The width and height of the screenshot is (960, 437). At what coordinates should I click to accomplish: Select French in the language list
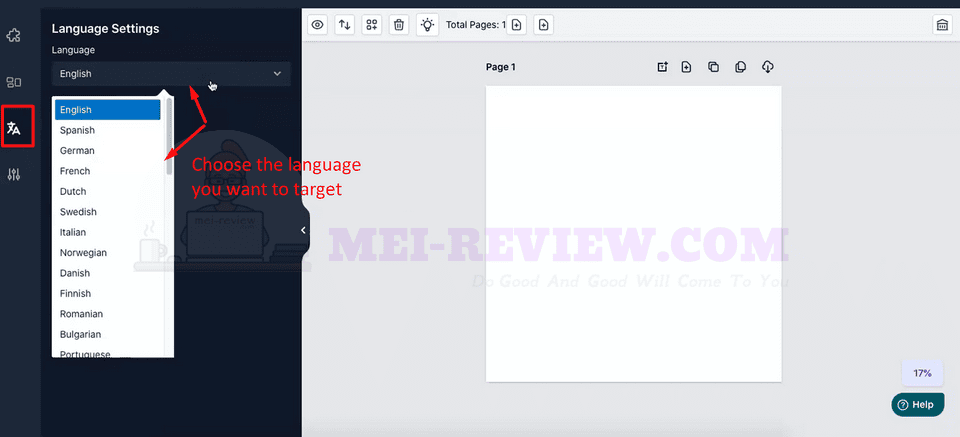click(x=108, y=171)
